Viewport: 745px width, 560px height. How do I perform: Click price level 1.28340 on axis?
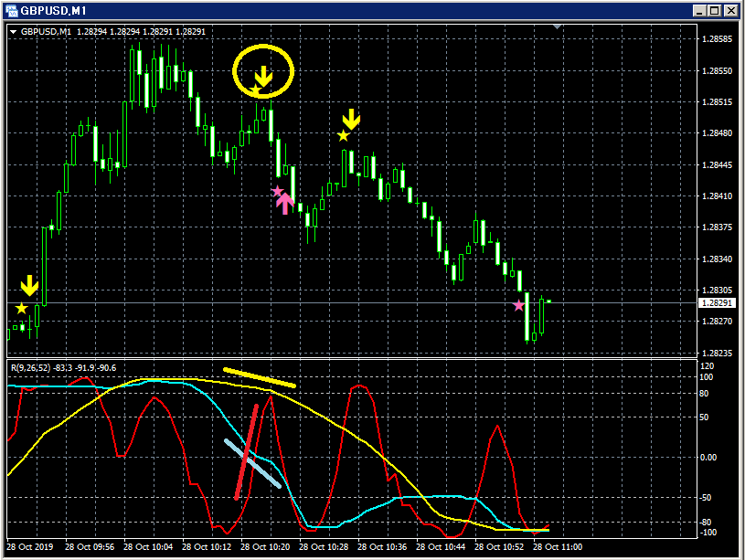(717, 259)
